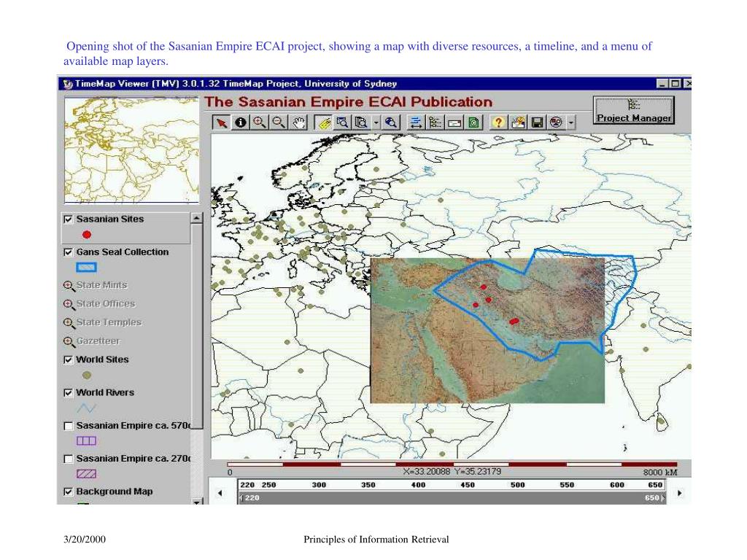This screenshot has width=747, height=560.
Task: Click the X Y coordinates readout
Action: click(x=452, y=472)
